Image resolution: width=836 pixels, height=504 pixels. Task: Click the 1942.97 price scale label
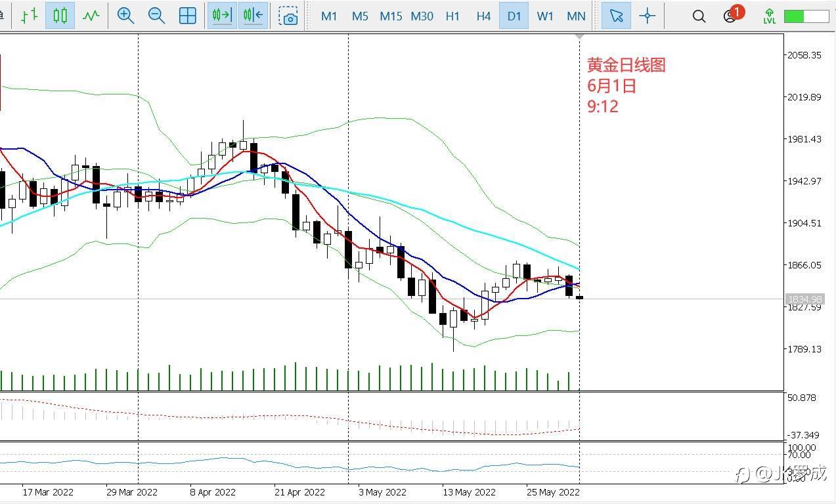[804, 181]
